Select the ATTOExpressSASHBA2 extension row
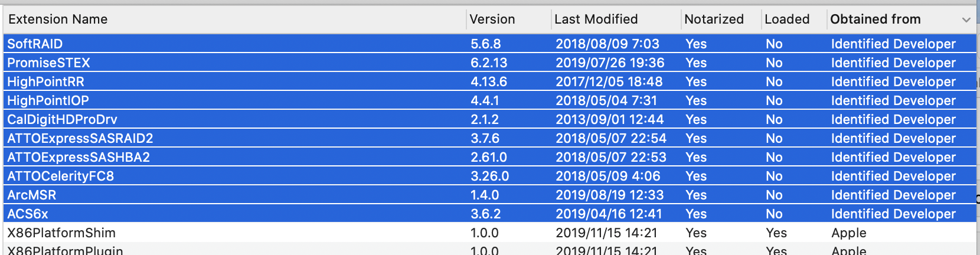980x255 pixels. tap(489, 157)
